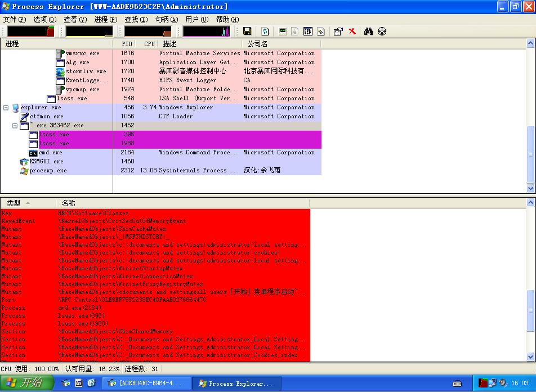Click the handle pane scroll down arrow
This screenshot has height=392, width=536.
[x=530, y=357]
